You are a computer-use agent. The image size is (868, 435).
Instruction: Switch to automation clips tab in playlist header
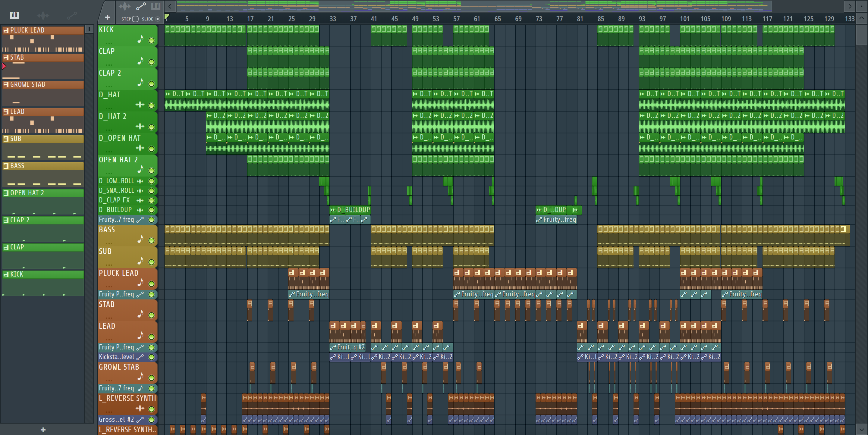coord(141,6)
